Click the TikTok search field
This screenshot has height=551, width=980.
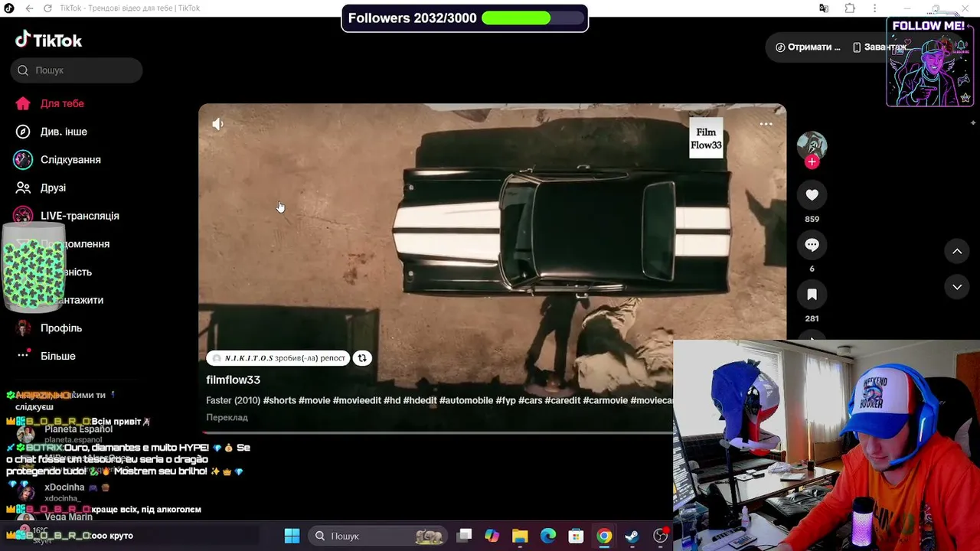(x=77, y=70)
